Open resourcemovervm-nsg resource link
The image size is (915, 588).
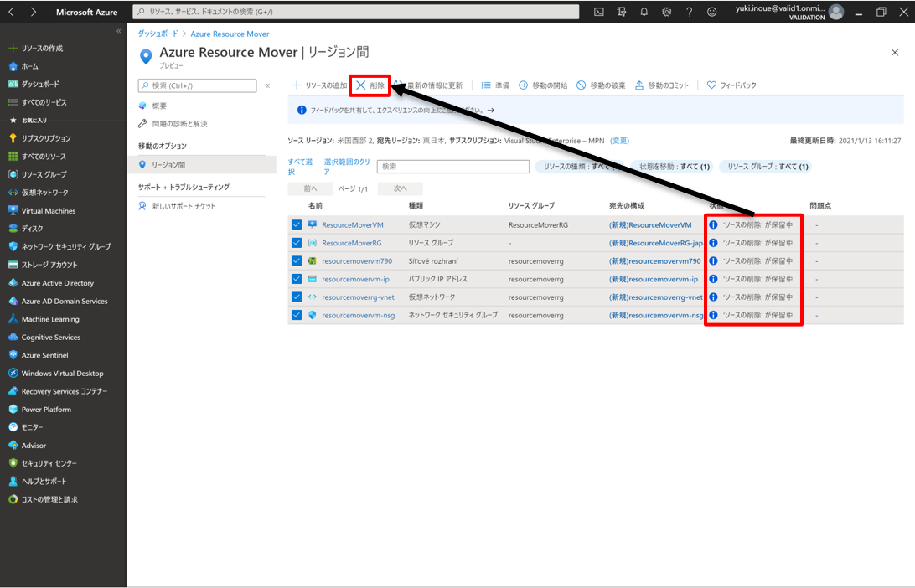point(358,316)
